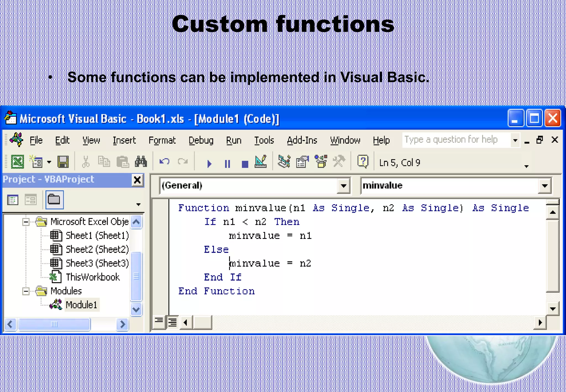The height and width of the screenshot is (392, 566).
Task: Open the Insert menu
Action: tap(124, 140)
